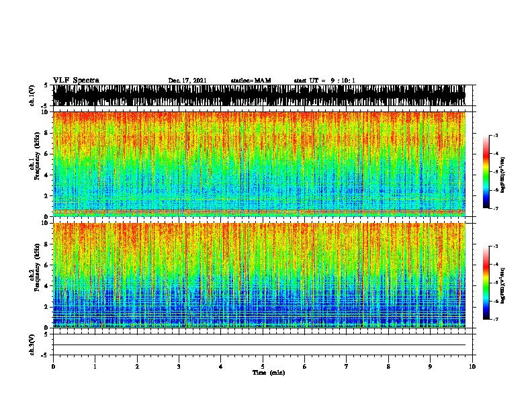Viewport: 532px width, 411px height.
Task: Click tick label "10" on the Time axis
Action: pos(472,366)
